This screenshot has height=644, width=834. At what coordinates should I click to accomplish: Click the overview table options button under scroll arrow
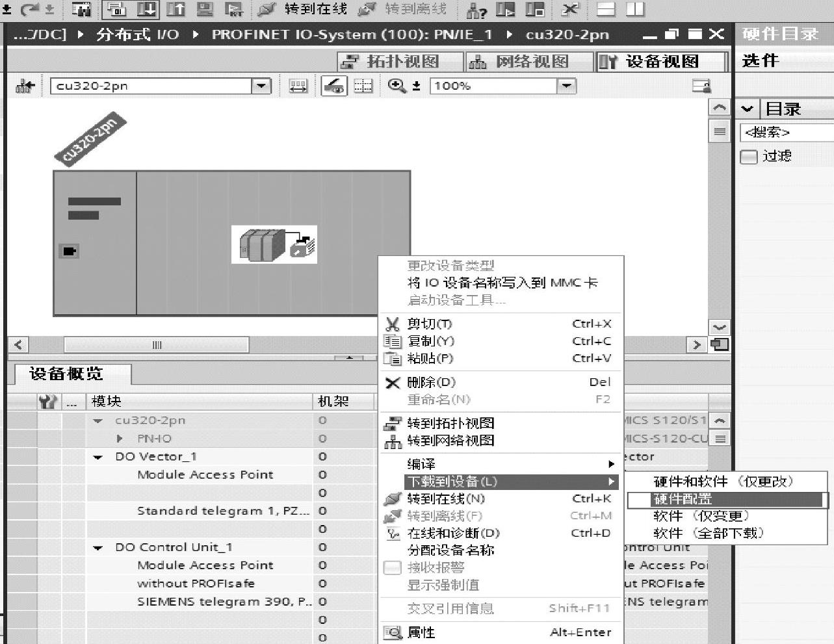[x=719, y=439]
